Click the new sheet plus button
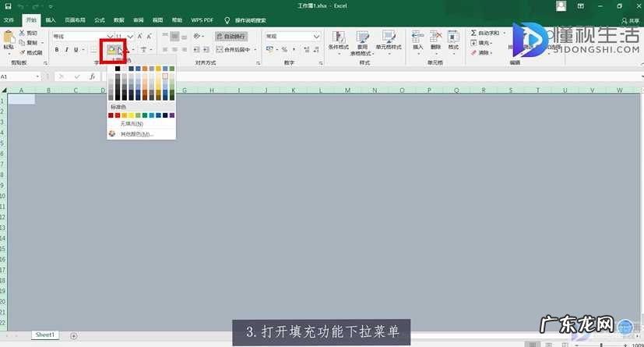The width and height of the screenshot is (644, 347). 73,336
